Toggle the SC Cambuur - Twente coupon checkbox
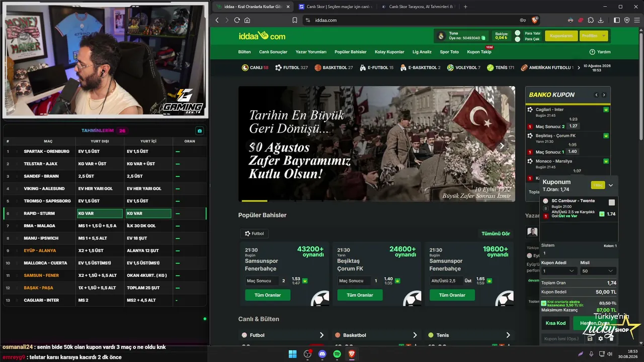644x362 pixels. (x=611, y=203)
